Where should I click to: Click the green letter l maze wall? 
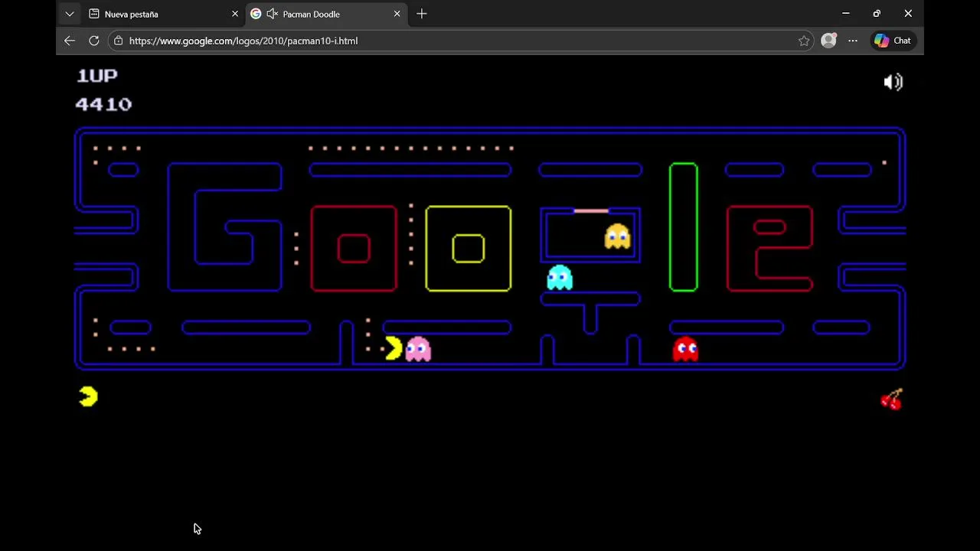click(684, 227)
